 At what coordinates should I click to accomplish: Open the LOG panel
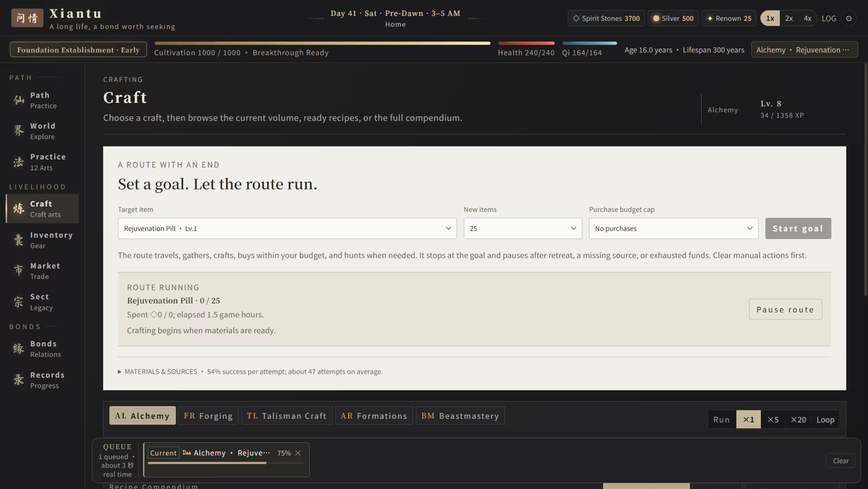(828, 18)
